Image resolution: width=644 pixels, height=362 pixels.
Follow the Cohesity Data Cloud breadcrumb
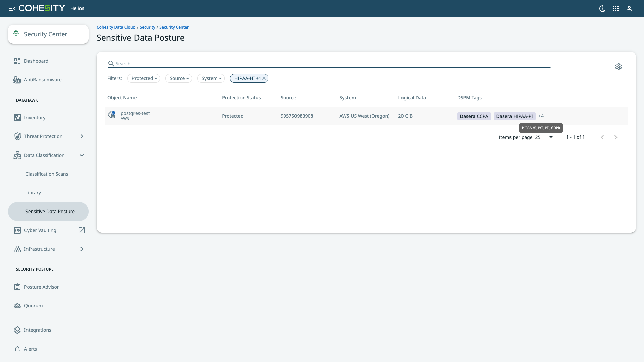[116, 27]
